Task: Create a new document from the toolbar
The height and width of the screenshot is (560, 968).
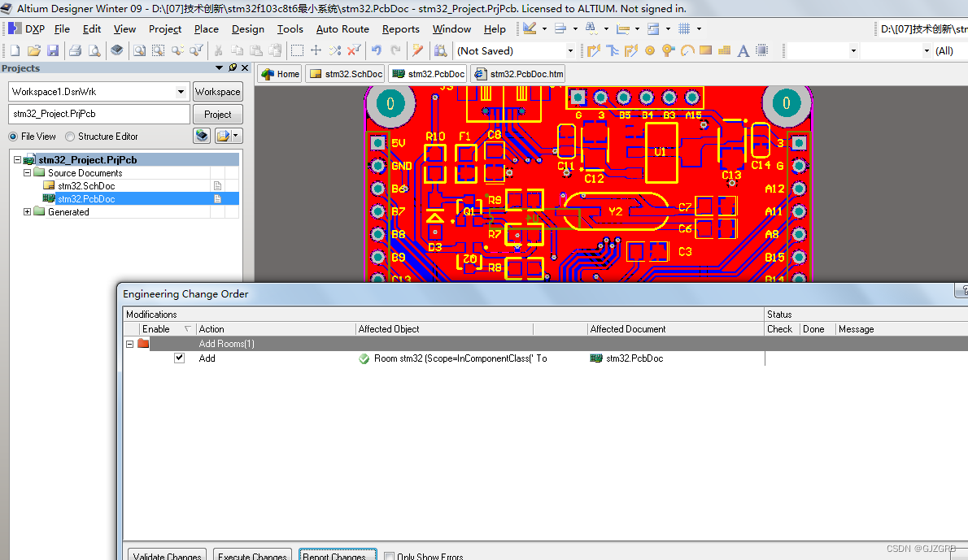Action: tap(15, 50)
